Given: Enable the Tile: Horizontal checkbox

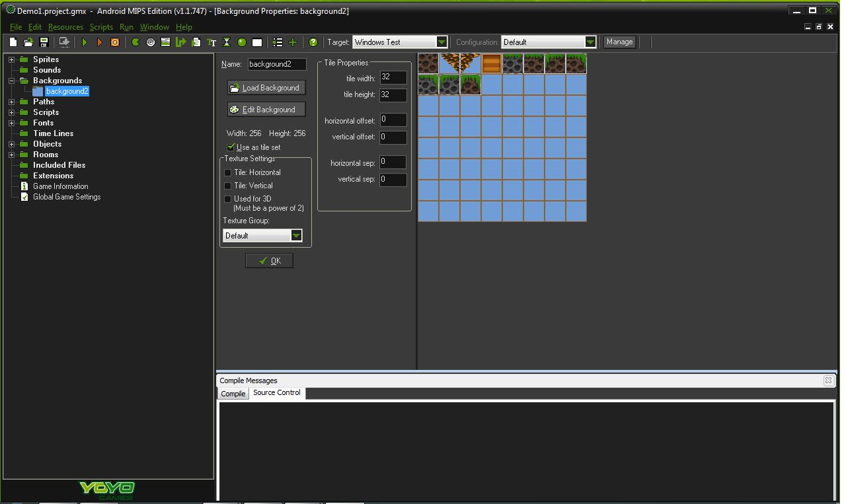Looking at the screenshot, I should 228,172.
